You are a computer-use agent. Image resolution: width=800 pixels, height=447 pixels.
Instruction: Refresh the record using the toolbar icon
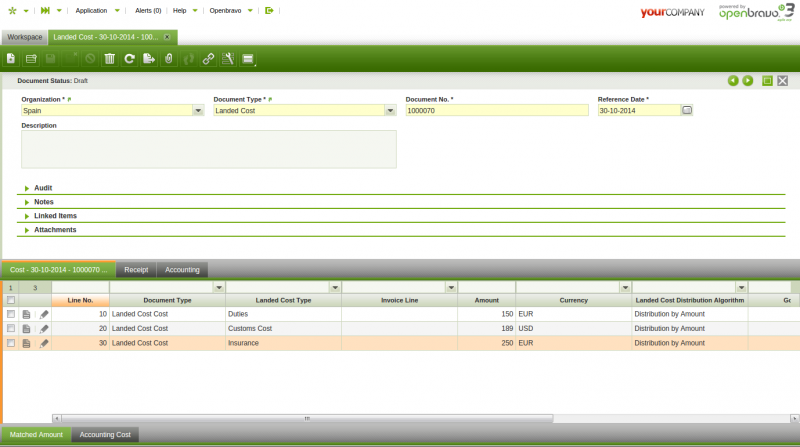click(x=129, y=59)
